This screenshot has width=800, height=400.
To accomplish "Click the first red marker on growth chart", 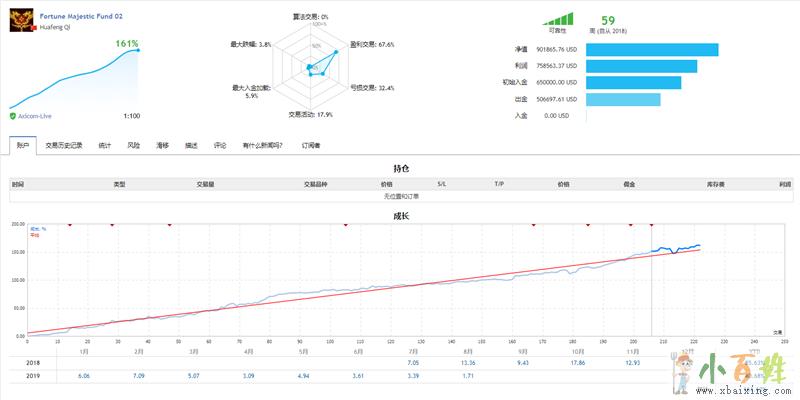I will tap(70, 225).
